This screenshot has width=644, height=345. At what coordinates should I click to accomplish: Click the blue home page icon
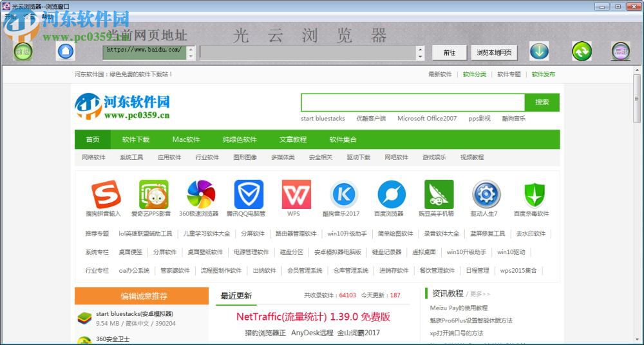[66, 52]
